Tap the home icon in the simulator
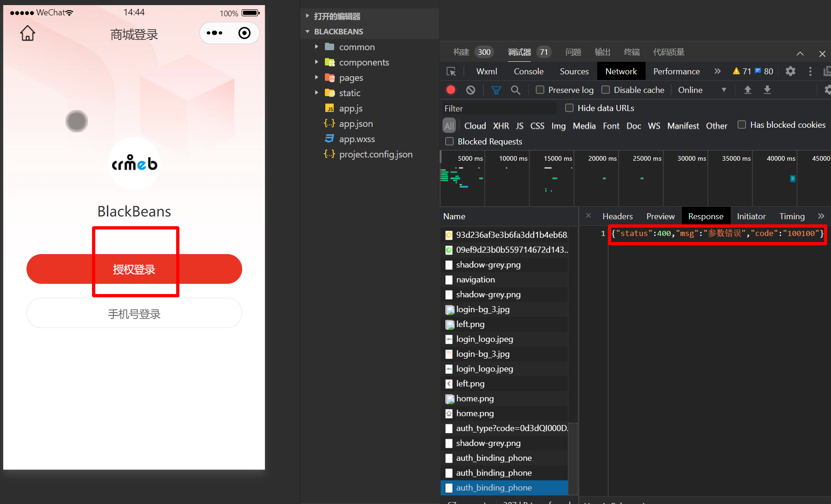This screenshot has width=831, height=504. coord(27,33)
